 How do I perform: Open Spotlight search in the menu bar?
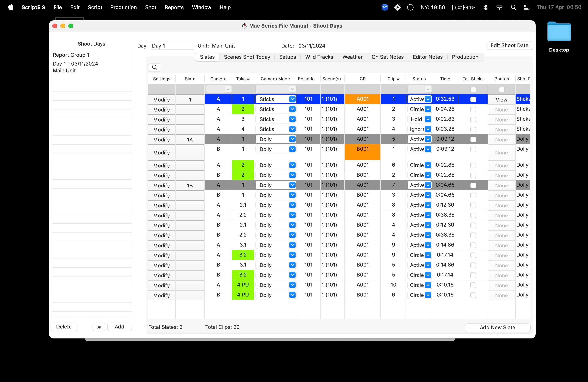(x=513, y=7)
